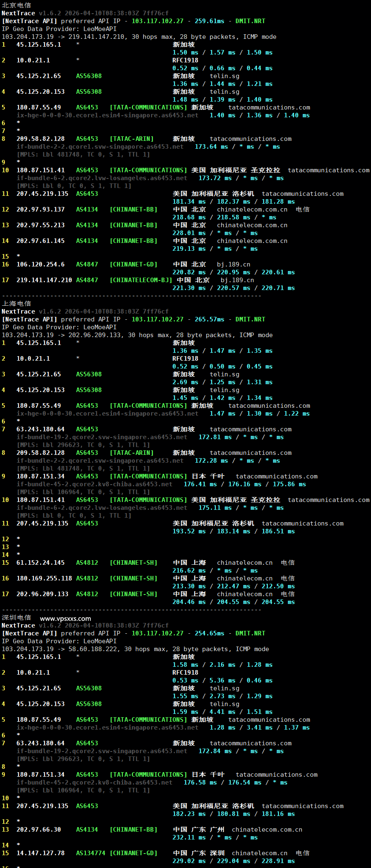
Task: Select latency value 220.82 ms
Action: [189, 272]
